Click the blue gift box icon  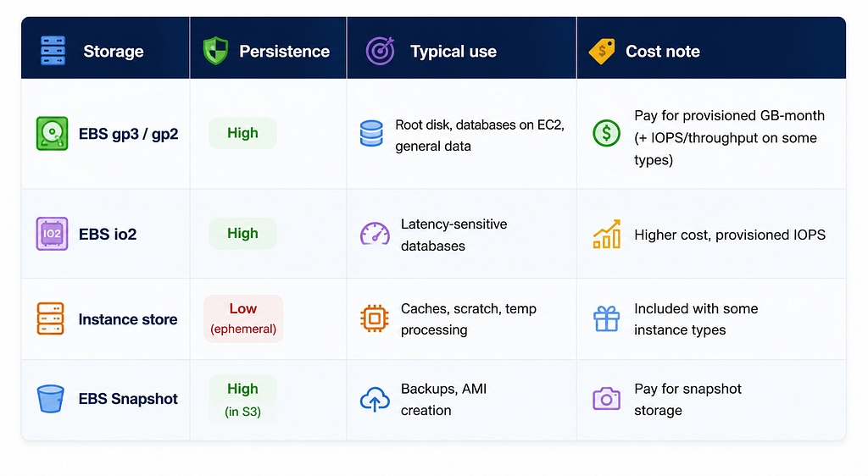(607, 318)
